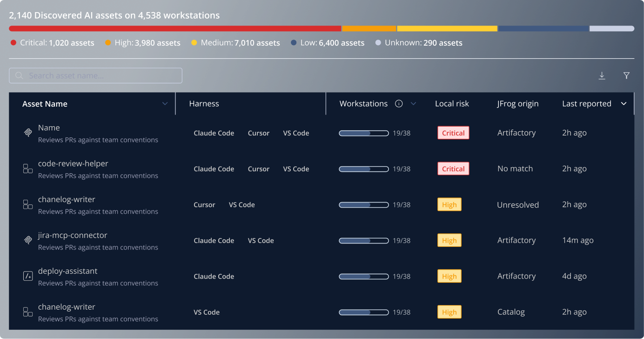Click Claude Code tag in the deploy-assistant row

tap(214, 277)
